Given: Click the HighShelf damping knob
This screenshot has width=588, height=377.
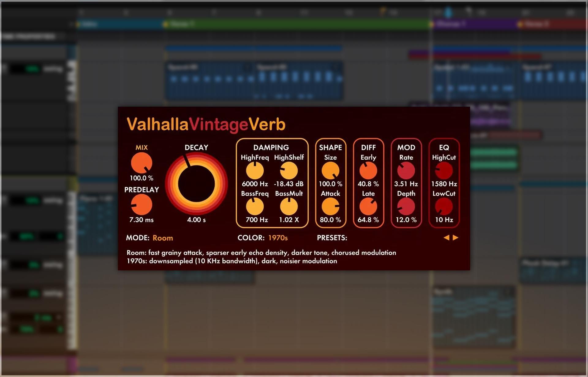Looking at the screenshot, I should tap(289, 170).
